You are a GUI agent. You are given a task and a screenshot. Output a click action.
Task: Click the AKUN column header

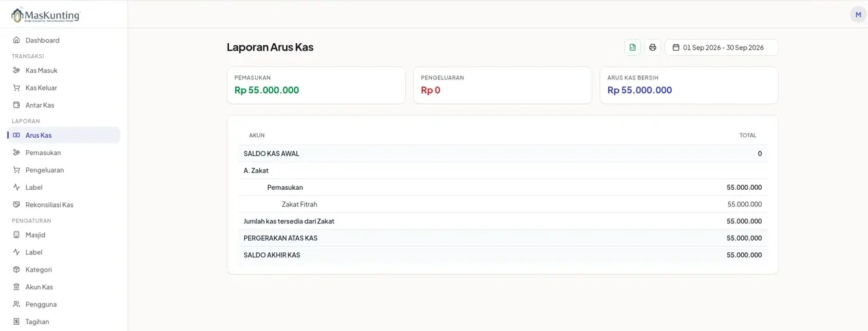(x=256, y=136)
